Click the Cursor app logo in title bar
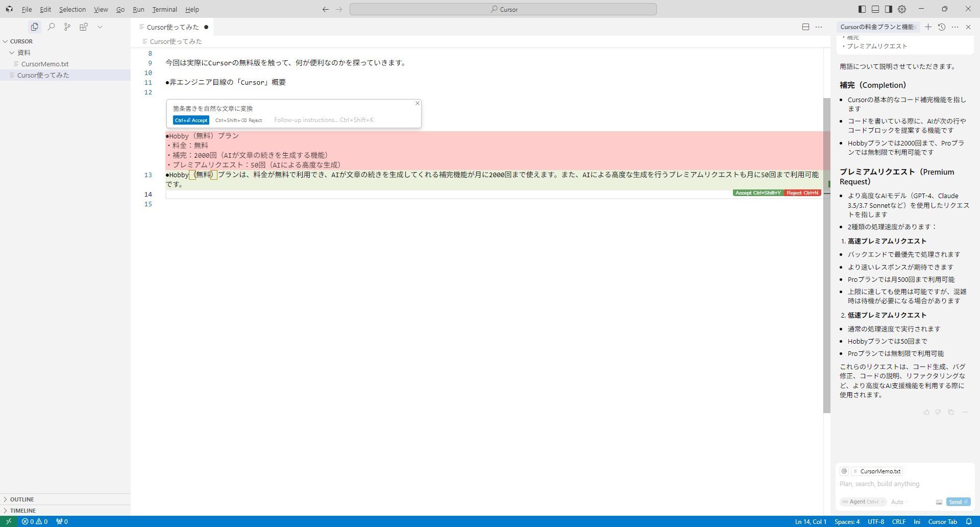980x527 pixels. [9, 9]
